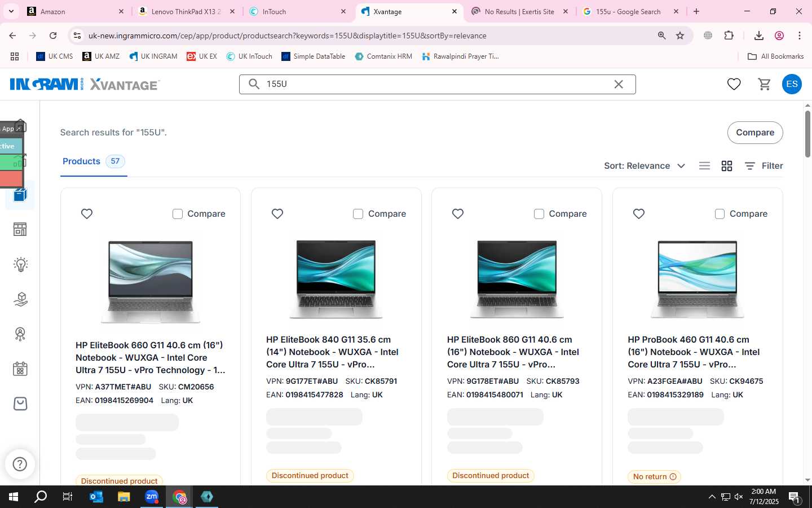Open the wishlist heart icon in header
Image resolution: width=812 pixels, height=508 pixels.
coord(734,84)
